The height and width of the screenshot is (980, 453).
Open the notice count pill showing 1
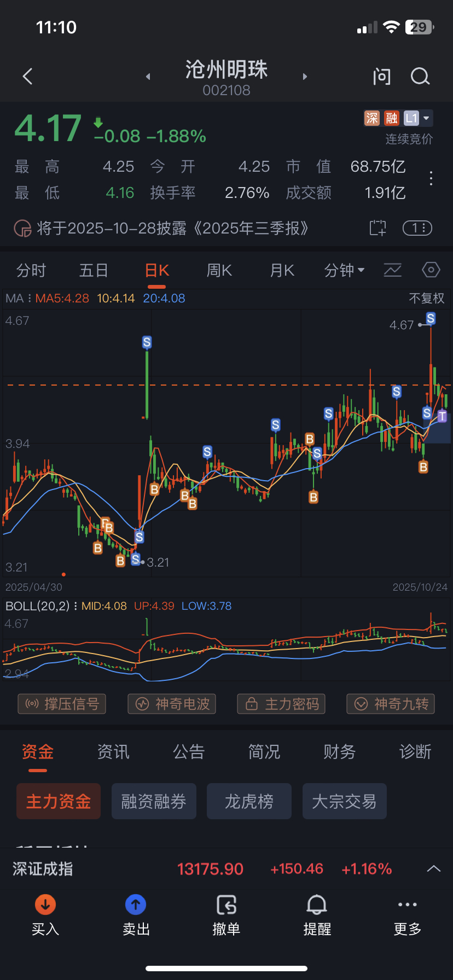pyautogui.click(x=417, y=228)
